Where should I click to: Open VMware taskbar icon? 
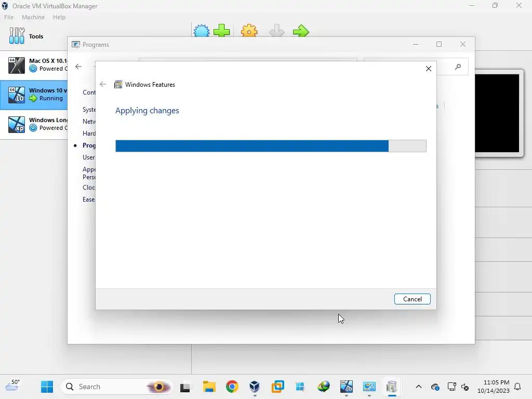tap(277, 387)
